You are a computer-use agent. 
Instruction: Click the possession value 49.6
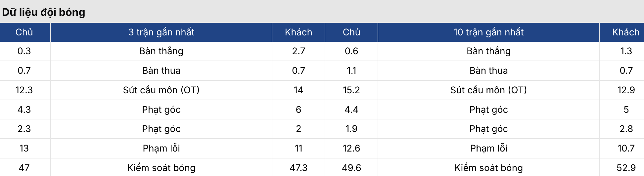(x=351, y=168)
